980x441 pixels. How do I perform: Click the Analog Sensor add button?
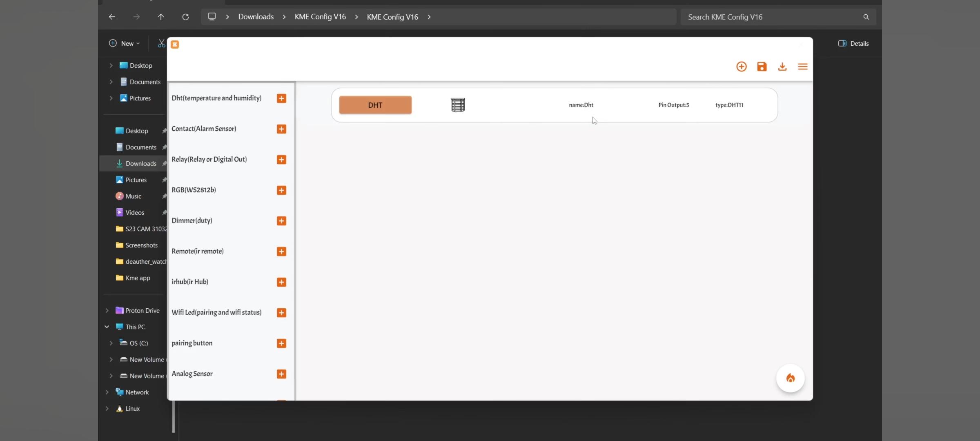click(x=281, y=374)
